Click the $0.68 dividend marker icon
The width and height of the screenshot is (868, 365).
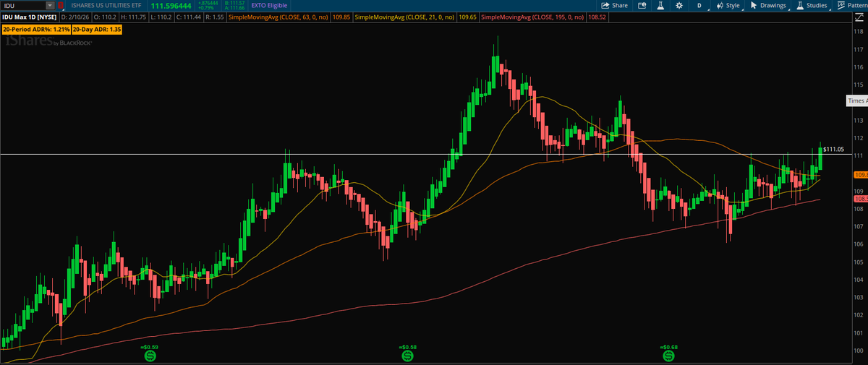coord(668,356)
